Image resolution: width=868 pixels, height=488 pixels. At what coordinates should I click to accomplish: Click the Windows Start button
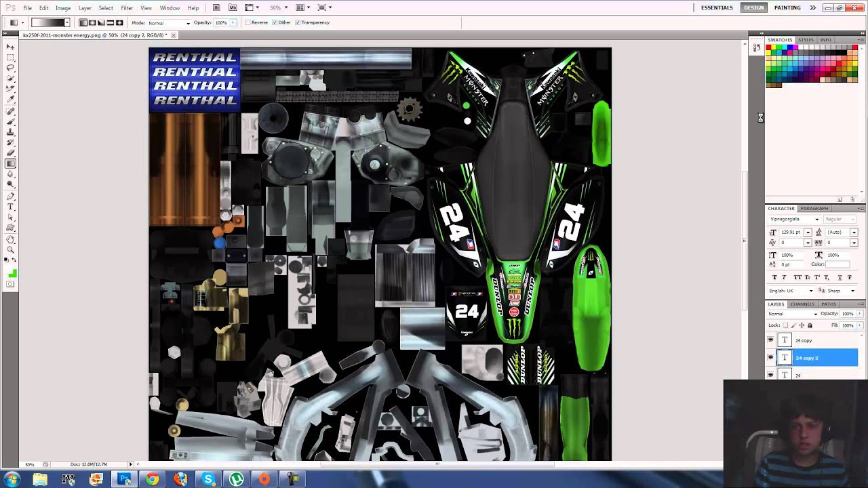click(x=11, y=479)
